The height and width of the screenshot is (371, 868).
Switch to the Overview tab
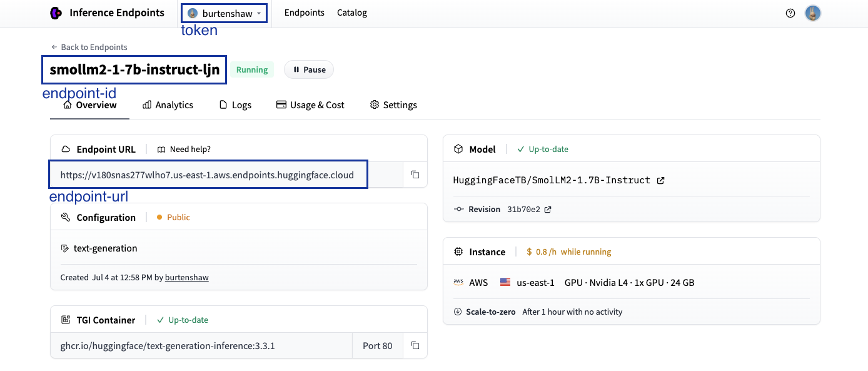90,105
